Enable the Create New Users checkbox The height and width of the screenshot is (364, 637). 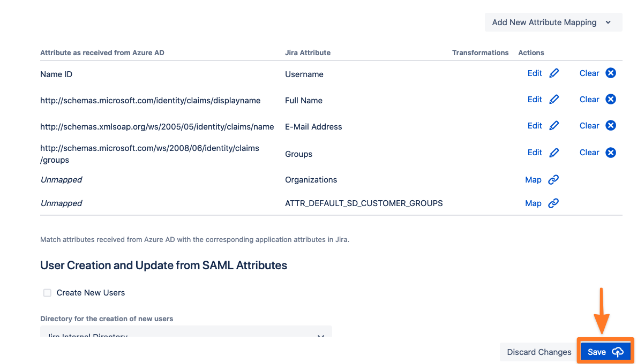tap(47, 293)
